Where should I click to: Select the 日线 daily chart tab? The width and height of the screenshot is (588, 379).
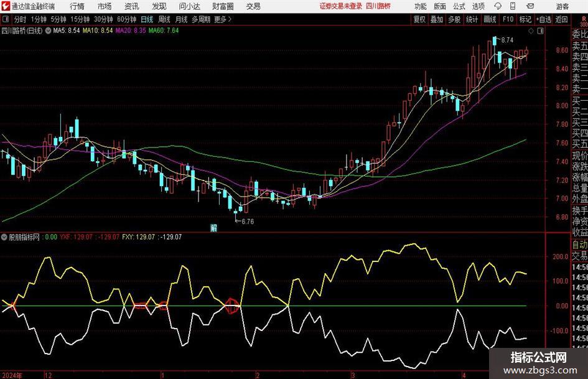[x=147, y=19]
